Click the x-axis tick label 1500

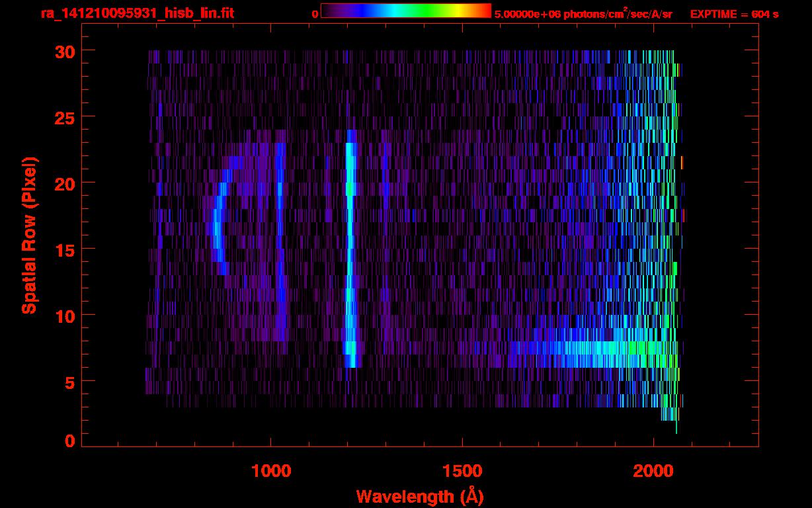(462, 471)
